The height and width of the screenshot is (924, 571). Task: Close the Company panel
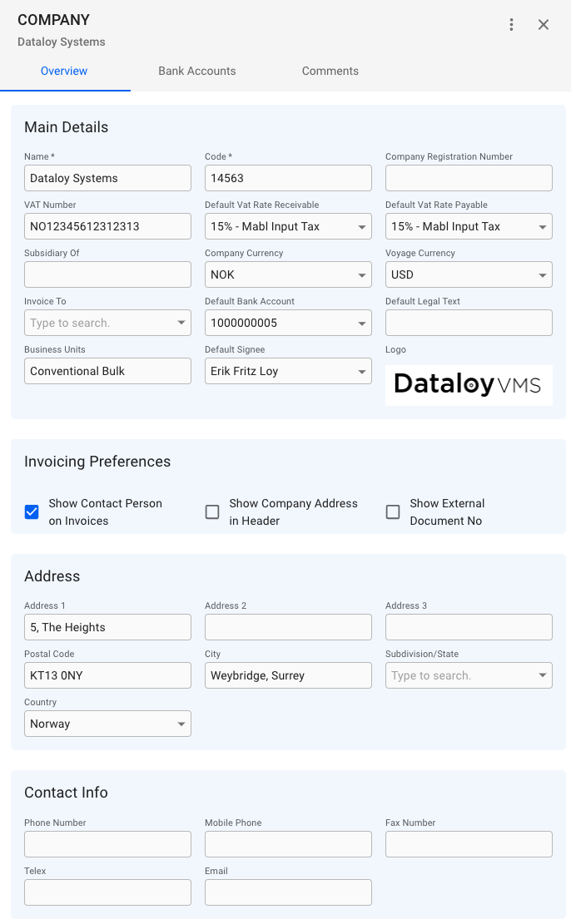pos(544,25)
